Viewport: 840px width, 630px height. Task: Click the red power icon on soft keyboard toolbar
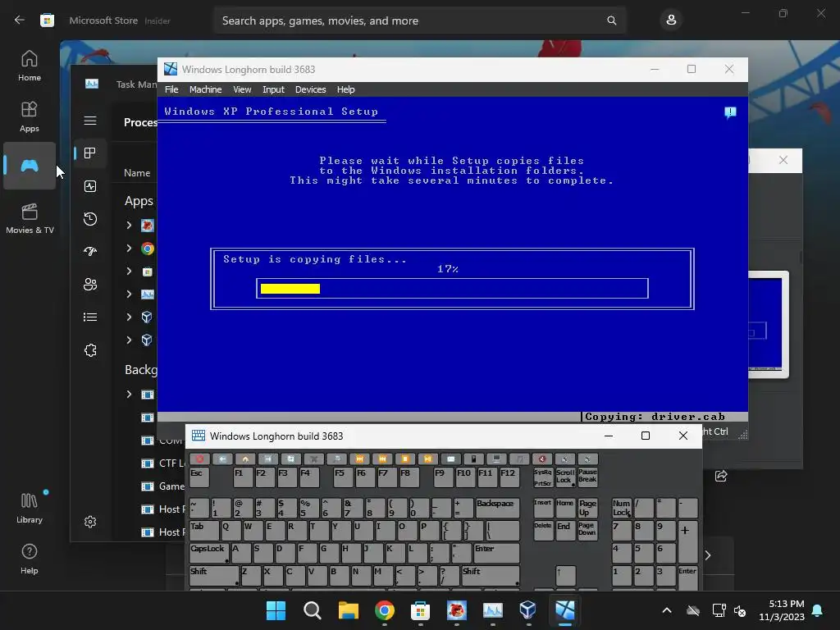542,459
